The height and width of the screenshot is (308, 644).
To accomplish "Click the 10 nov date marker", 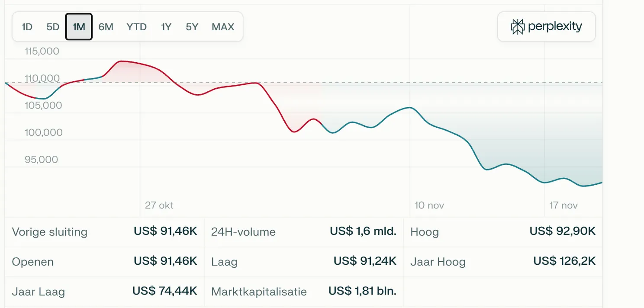I will [x=429, y=205].
